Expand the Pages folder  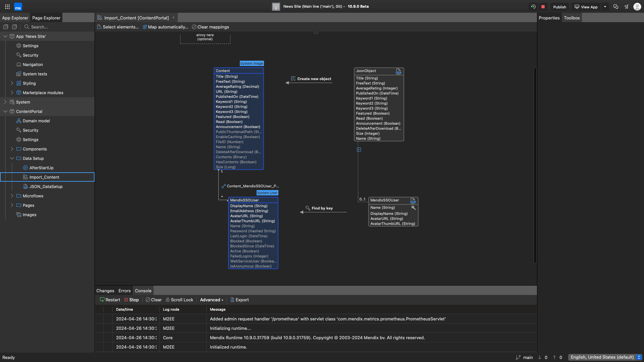pos(12,205)
